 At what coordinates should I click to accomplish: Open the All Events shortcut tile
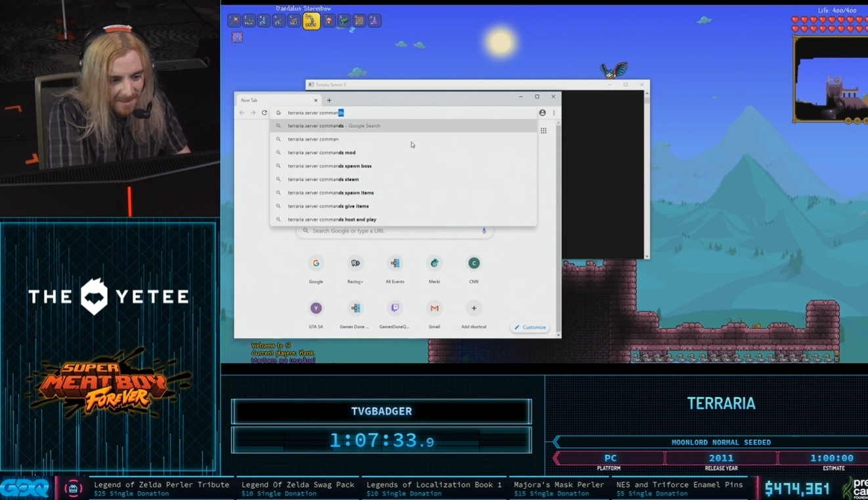(x=395, y=268)
